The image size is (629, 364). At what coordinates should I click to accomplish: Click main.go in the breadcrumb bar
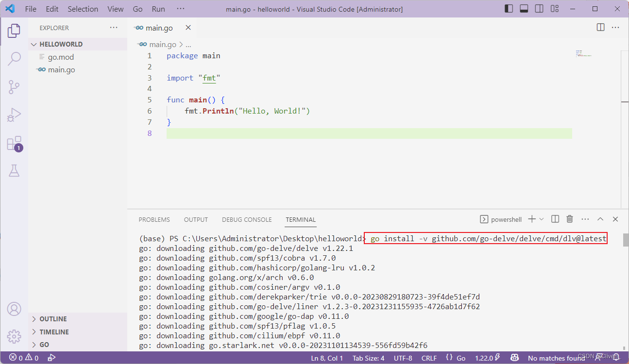163,44
